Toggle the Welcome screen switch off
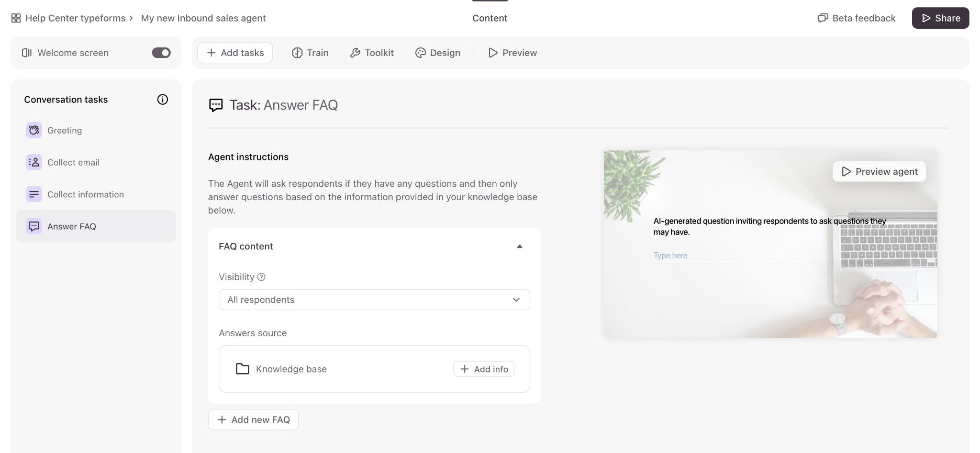Screen dimensions: 980x453 pyautogui.click(x=161, y=53)
